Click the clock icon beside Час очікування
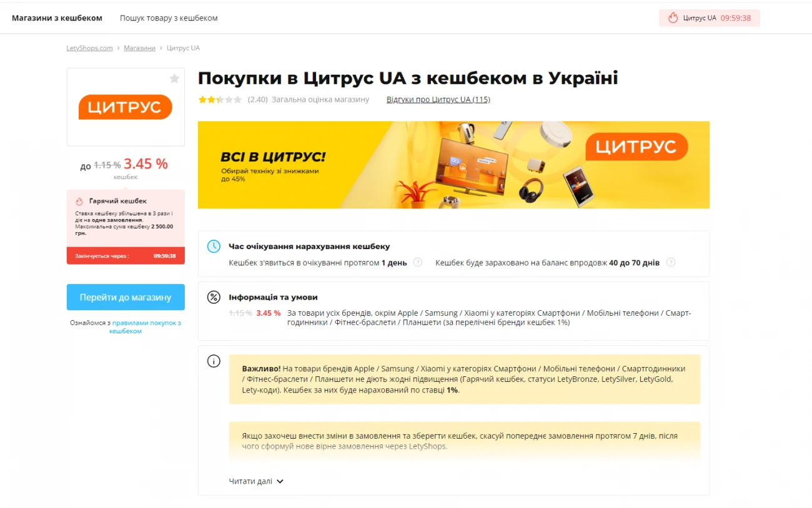The height and width of the screenshot is (508, 812). point(214,246)
